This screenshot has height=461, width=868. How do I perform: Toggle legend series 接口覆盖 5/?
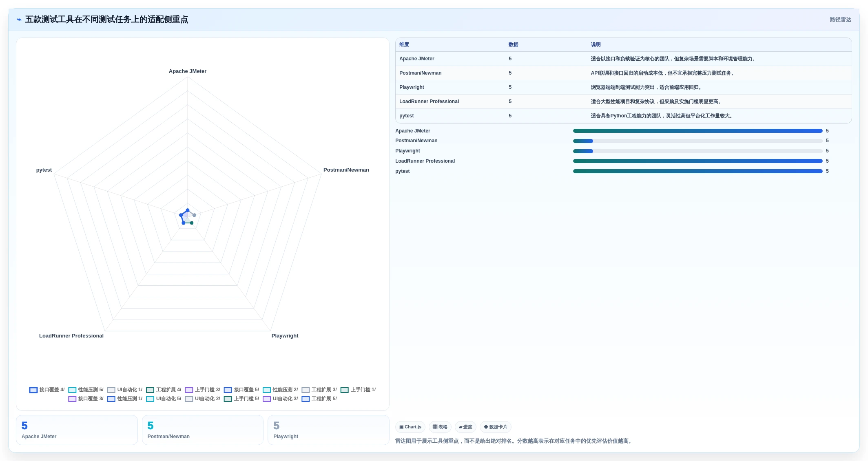(x=241, y=390)
